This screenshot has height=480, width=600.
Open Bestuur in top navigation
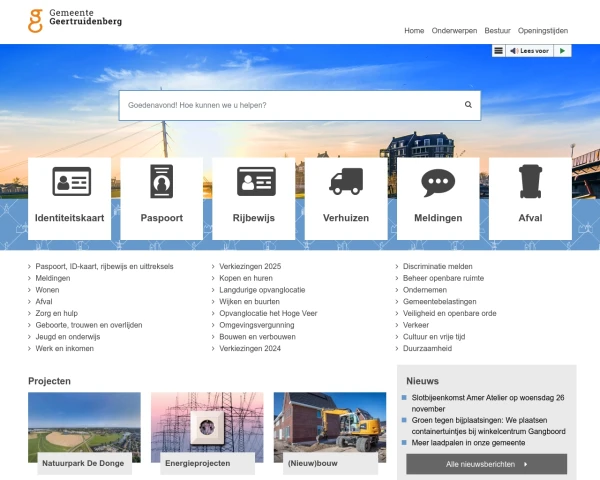click(x=497, y=31)
